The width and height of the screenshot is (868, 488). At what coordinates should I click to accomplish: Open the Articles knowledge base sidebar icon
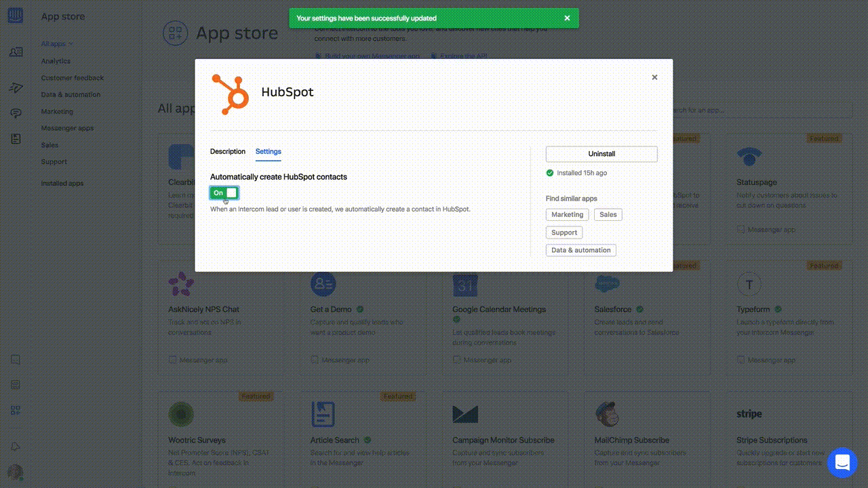point(15,139)
